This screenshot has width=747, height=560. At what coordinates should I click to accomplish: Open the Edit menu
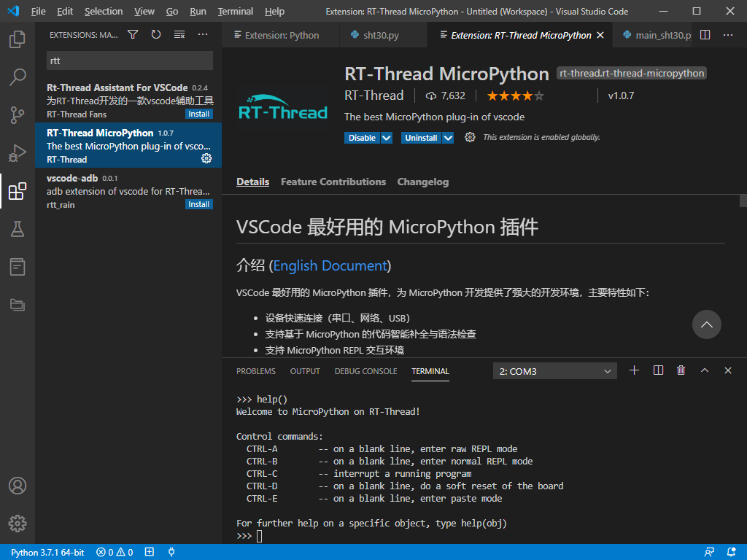click(65, 11)
